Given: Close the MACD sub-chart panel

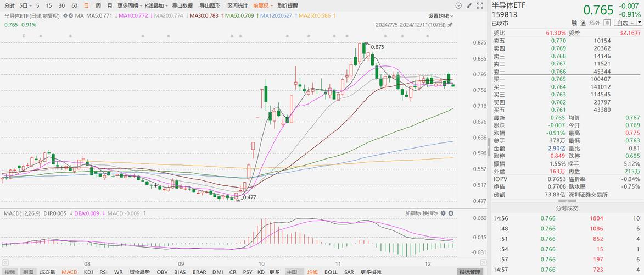Looking at the screenshot, I should [451, 213].
